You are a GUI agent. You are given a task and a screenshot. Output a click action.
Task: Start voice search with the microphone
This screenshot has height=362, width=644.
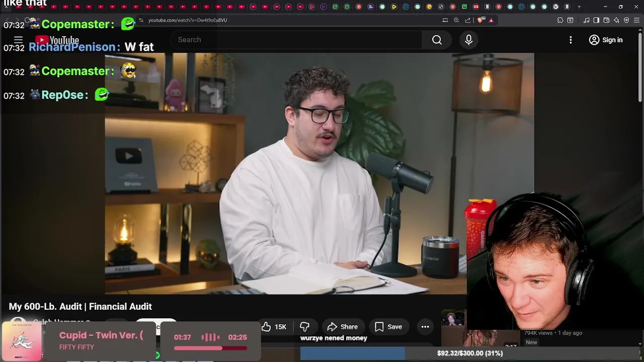(x=468, y=40)
